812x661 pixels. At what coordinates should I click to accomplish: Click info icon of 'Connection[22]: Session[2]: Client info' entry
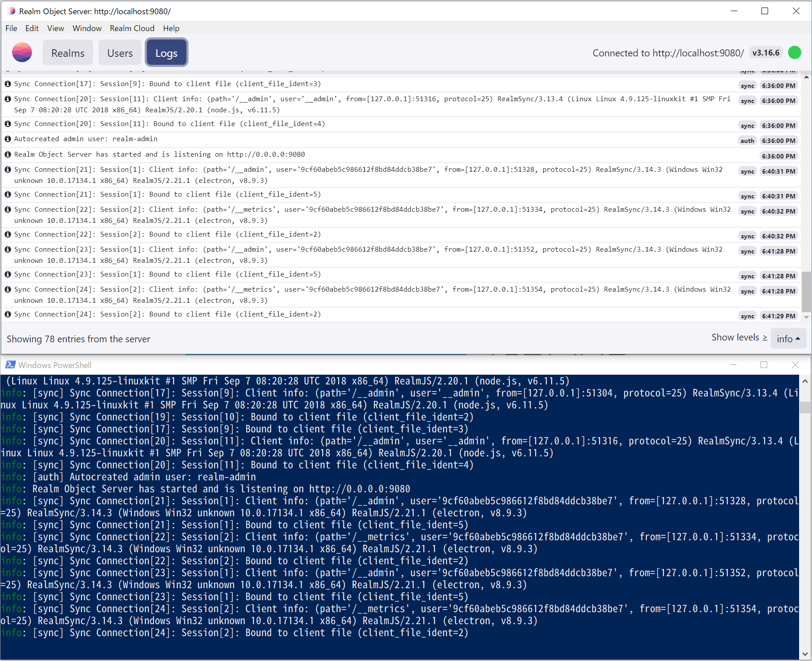click(8, 210)
